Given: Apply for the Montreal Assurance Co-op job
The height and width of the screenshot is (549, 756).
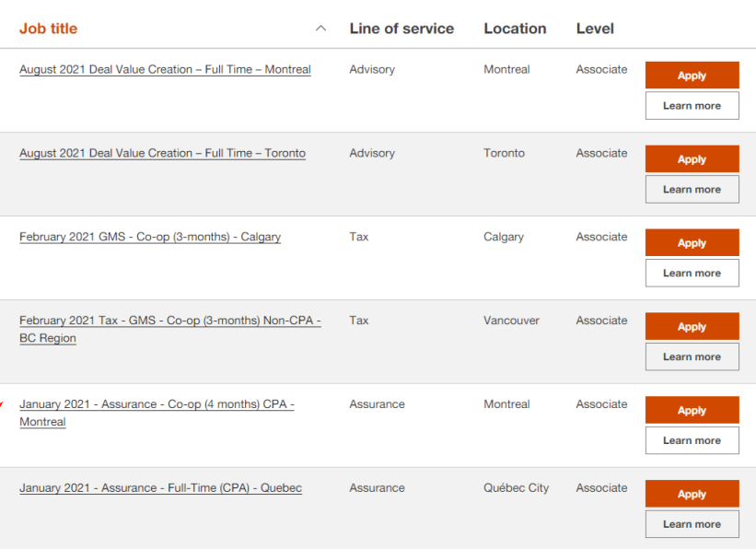Looking at the screenshot, I should [692, 411].
